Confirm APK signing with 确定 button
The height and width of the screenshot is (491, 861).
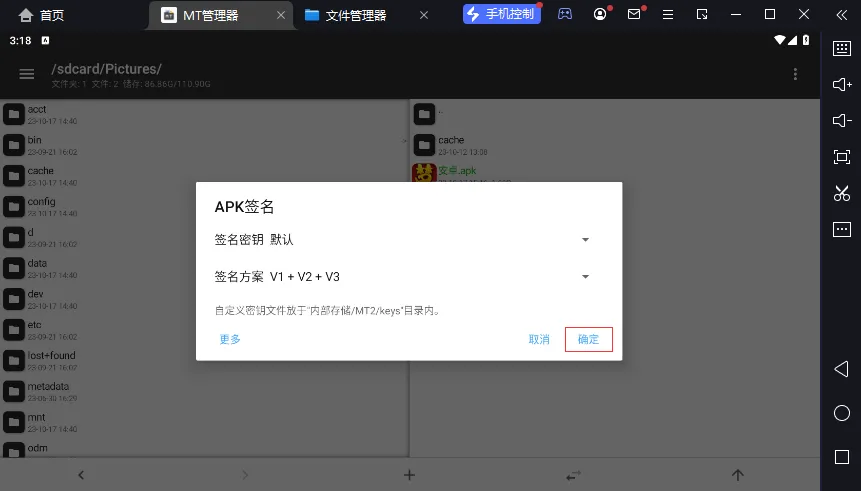[588, 339]
